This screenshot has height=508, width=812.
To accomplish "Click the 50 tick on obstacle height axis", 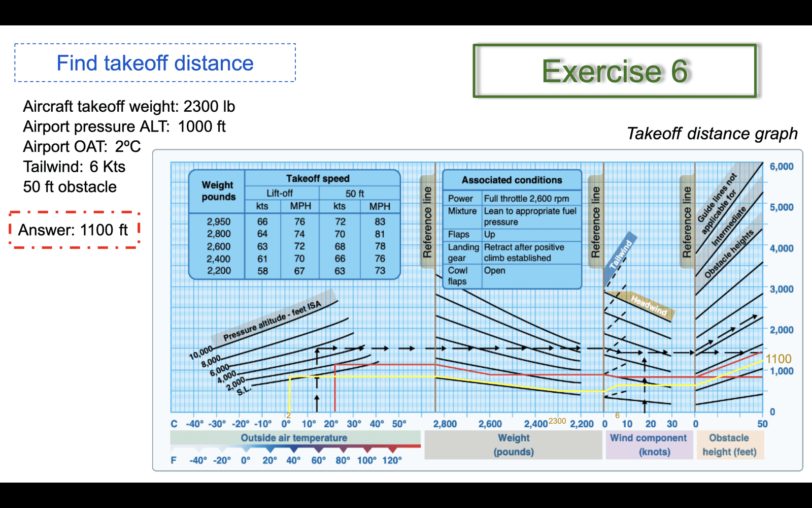I will tap(763, 424).
